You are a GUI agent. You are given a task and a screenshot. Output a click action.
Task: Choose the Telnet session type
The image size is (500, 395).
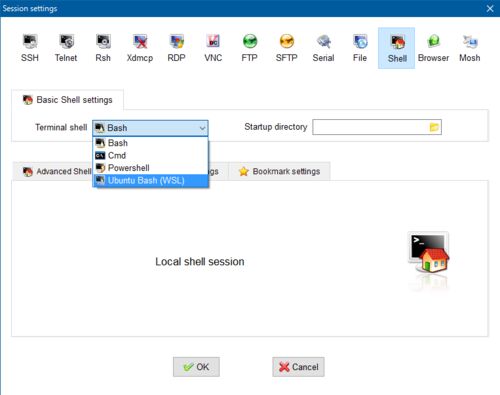[x=66, y=48]
